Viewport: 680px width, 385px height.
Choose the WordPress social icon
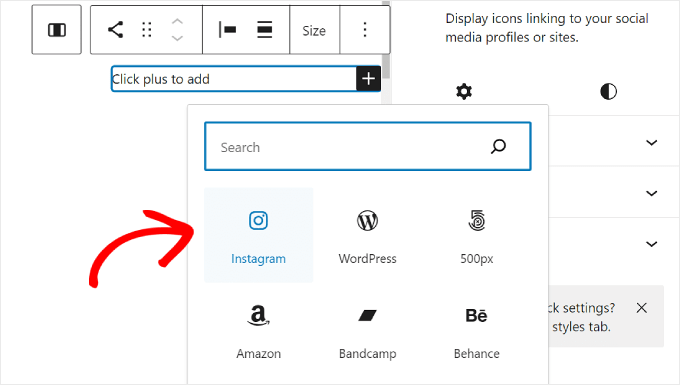(367, 235)
